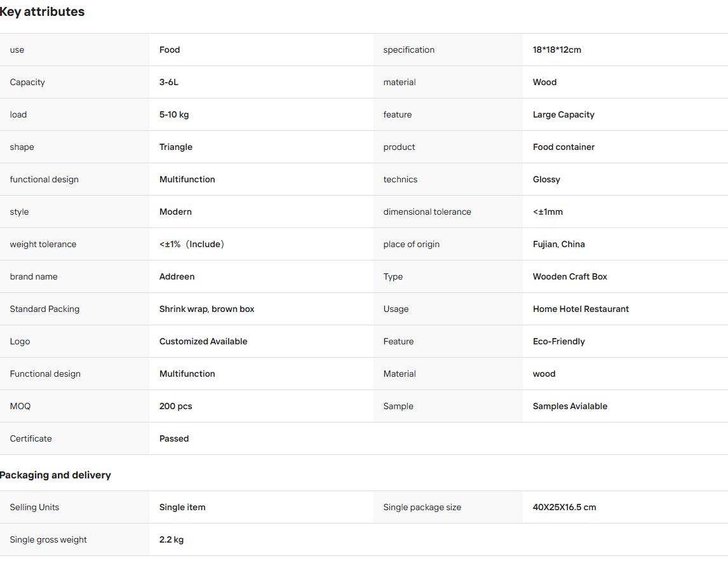Click the Large Capacity feature value

563,115
